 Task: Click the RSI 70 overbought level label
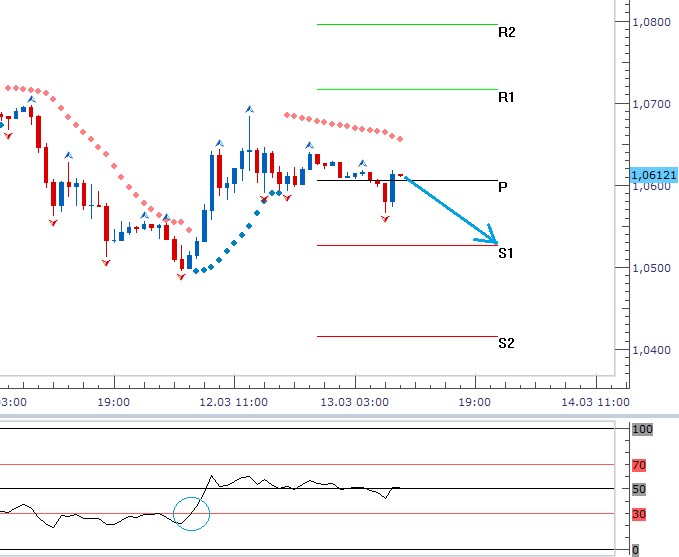(639, 465)
